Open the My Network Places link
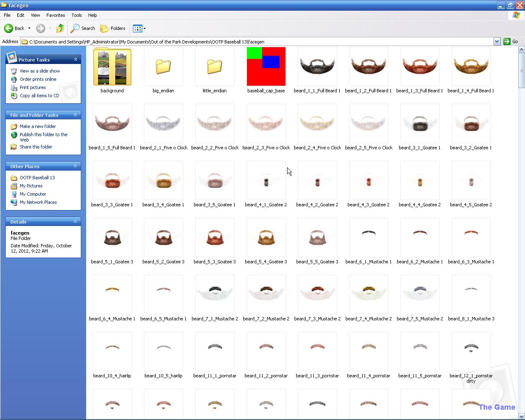525x420 pixels. point(38,202)
